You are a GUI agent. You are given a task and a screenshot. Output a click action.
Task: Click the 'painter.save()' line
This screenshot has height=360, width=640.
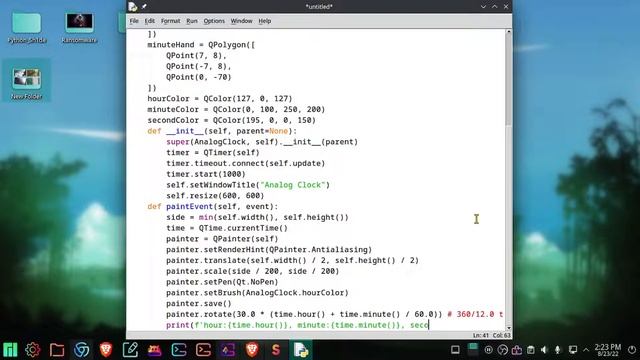tap(199, 303)
